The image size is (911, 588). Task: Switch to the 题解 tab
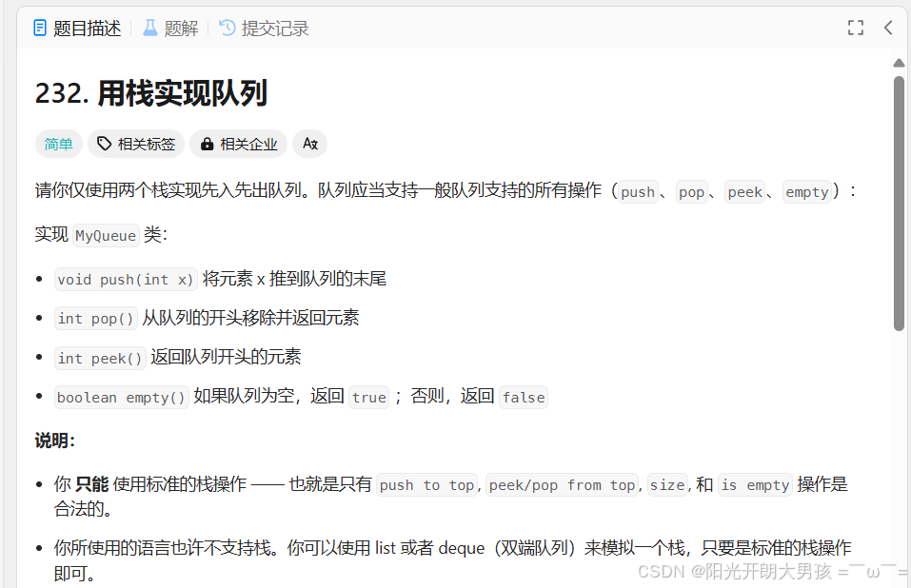coord(170,28)
